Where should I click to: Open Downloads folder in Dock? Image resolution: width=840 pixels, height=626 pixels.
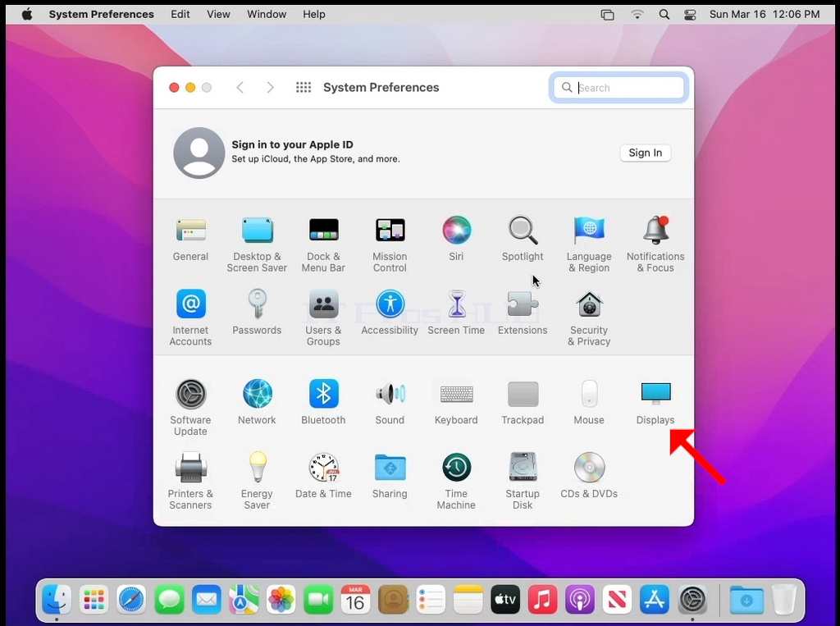pos(746,599)
